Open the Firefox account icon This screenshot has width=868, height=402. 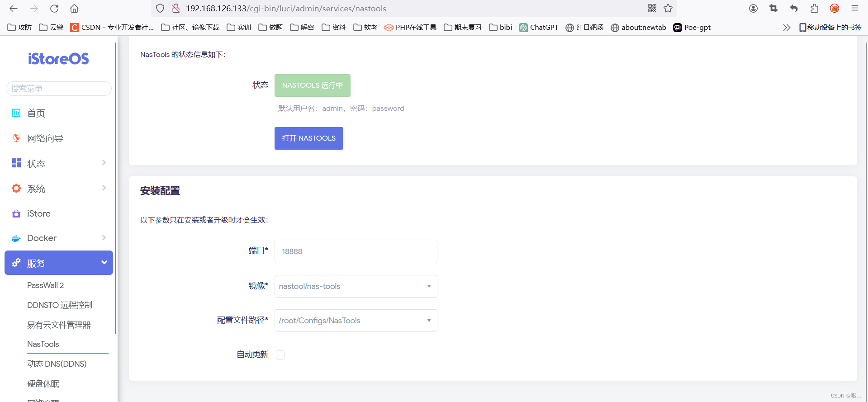tap(753, 8)
